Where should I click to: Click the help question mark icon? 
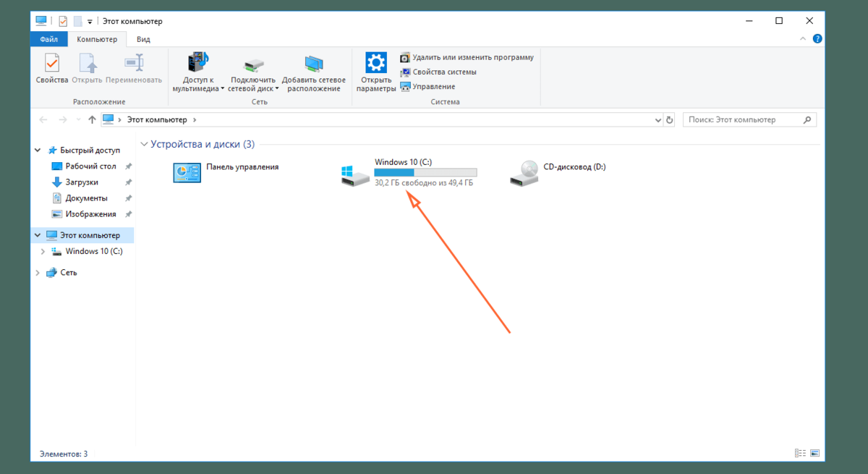tap(817, 39)
